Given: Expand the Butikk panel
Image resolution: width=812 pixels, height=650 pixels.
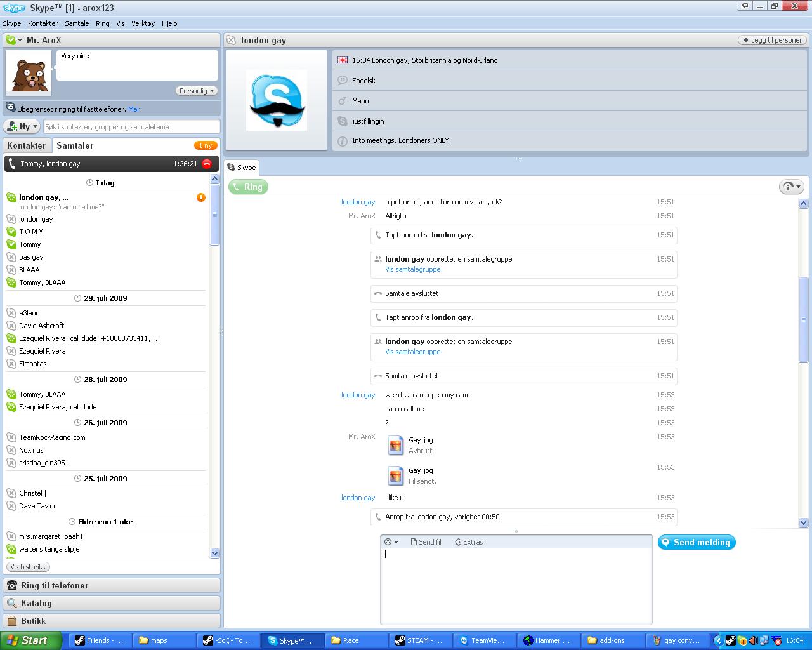Looking at the screenshot, I should pos(112,621).
